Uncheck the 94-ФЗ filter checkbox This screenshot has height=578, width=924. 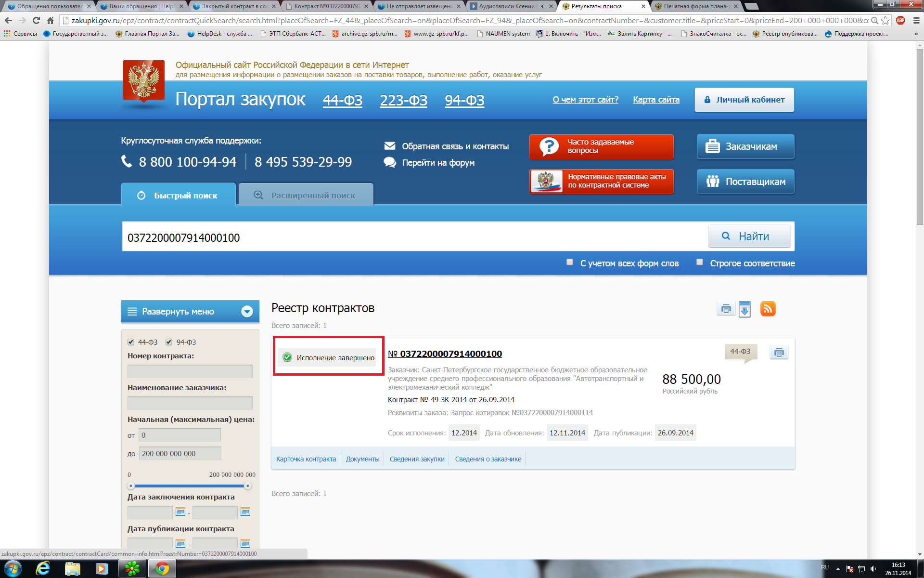pyautogui.click(x=169, y=342)
